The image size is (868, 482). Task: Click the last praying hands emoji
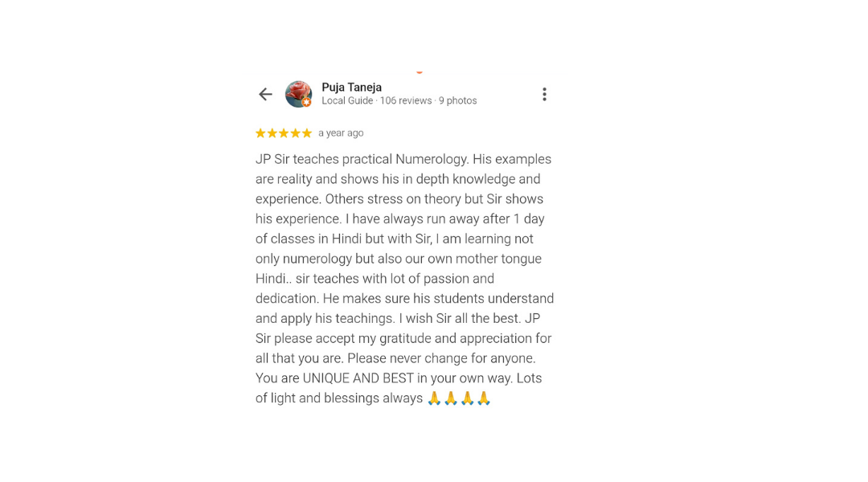(x=484, y=398)
